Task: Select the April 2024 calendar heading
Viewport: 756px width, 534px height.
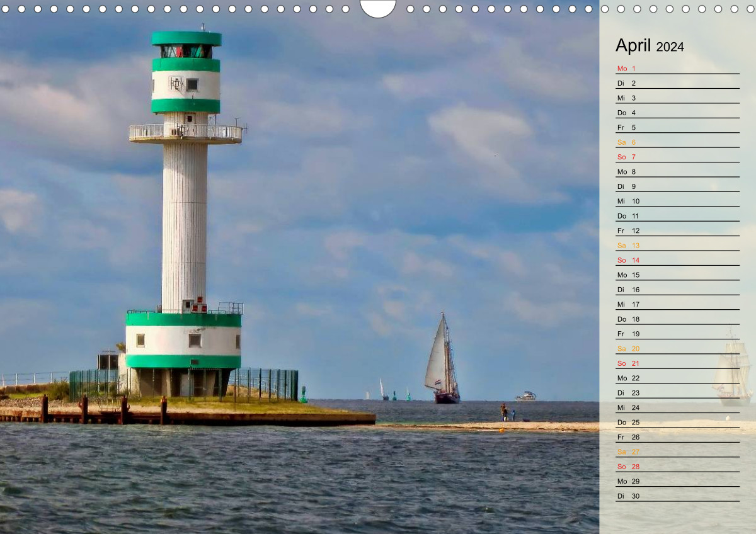Action: point(650,46)
